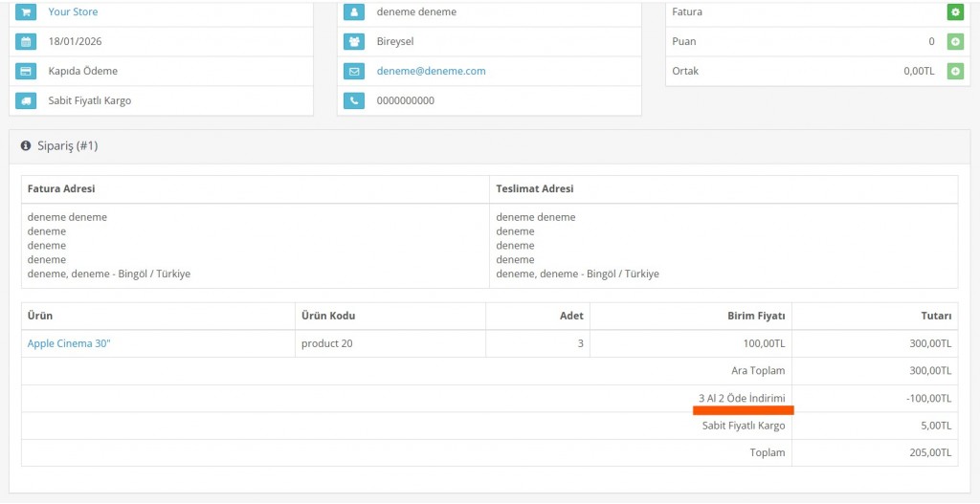
Task: Click the plus button in Ortak row
Action: (954, 72)
